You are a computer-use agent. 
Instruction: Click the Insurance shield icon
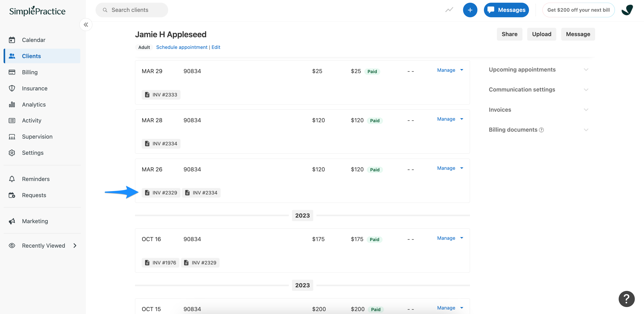(12, 88)
